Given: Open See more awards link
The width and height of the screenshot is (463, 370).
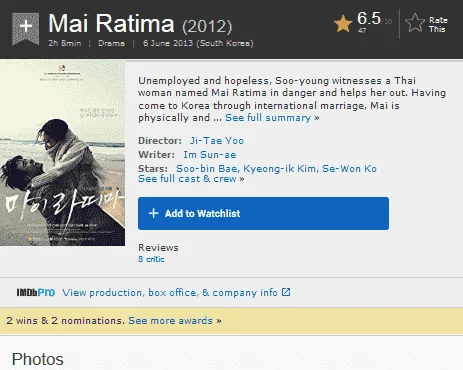Looking at the screenshot, I should (x=175, y=321).
